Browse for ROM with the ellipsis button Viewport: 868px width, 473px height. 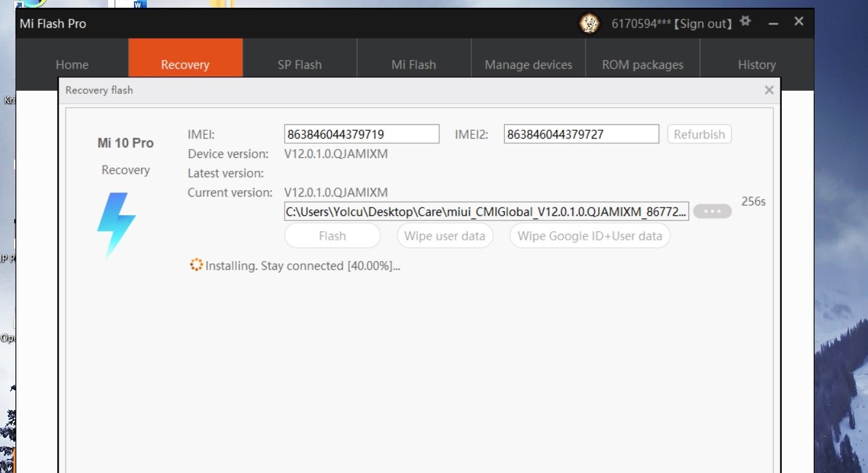click(x=712, y=211)
